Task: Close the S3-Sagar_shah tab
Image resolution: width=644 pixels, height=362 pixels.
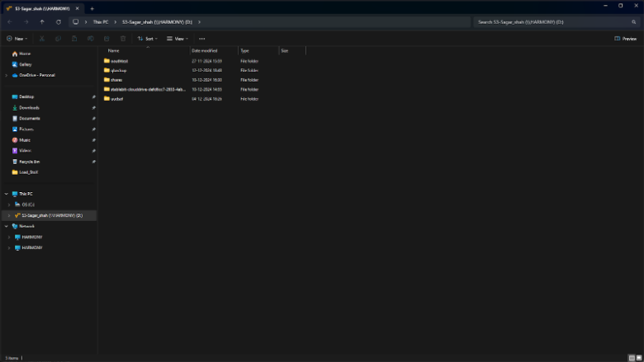Action: (x=78, y=8)
